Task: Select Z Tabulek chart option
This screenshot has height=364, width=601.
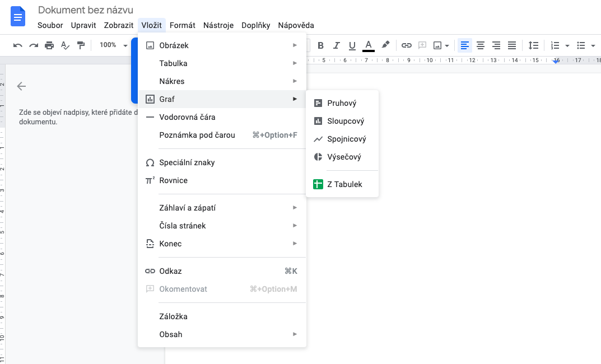Action: tap(344, 184)
